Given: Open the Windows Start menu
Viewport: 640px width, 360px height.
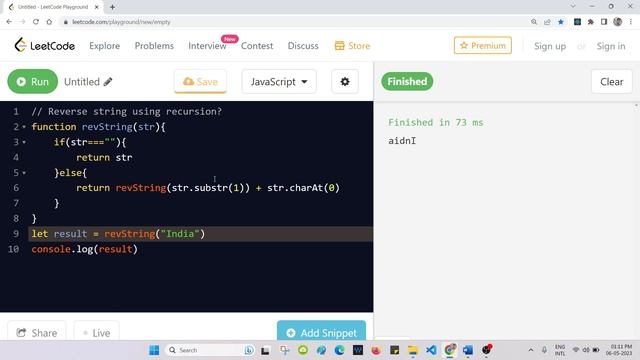Looking at the screenshot, I should point(154,350).
